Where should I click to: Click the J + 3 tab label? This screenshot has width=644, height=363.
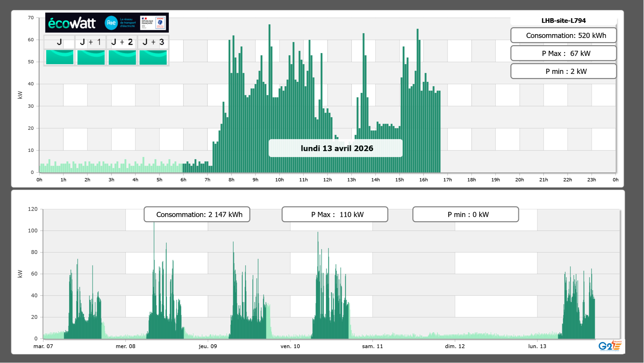(x=153, y=42)
